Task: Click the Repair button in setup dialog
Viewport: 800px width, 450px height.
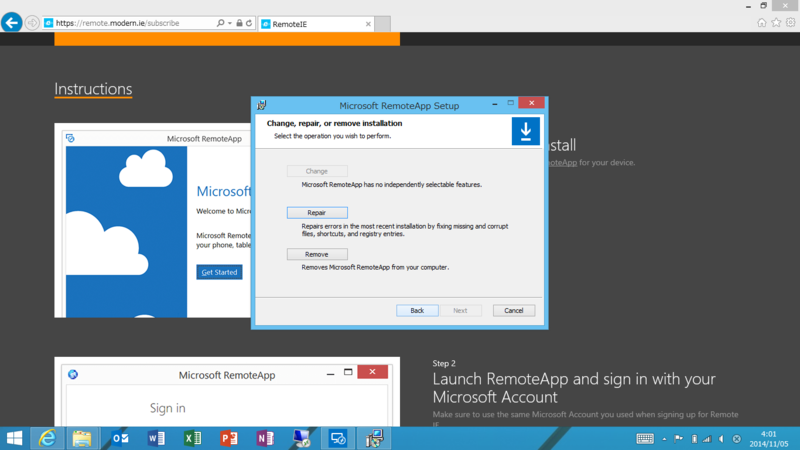Action: click(317, 213)
